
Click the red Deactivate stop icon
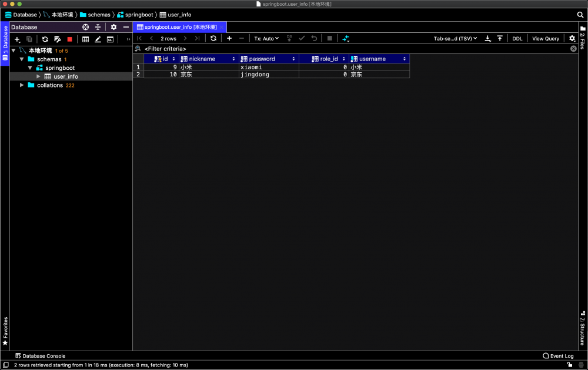click(69, 39)
